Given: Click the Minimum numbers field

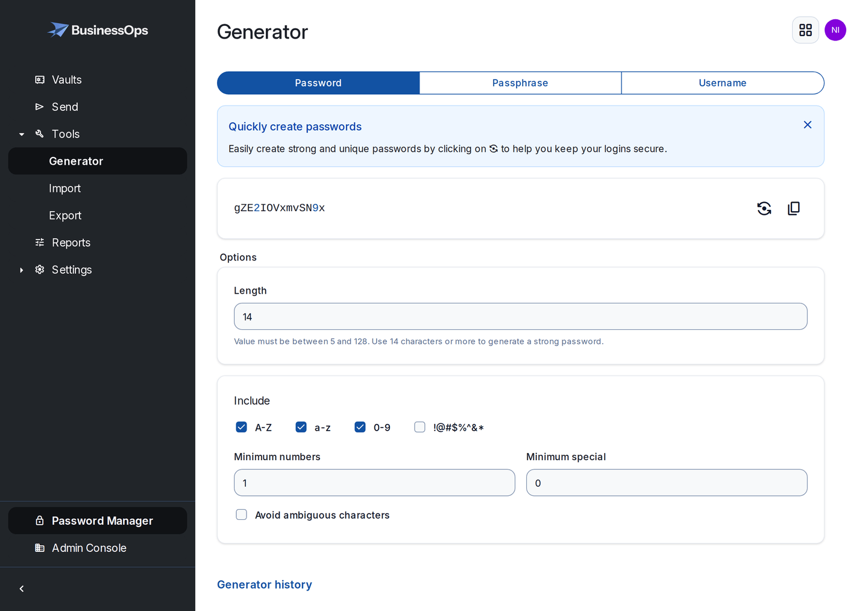Looking at the screenshot, I should 374,483.
